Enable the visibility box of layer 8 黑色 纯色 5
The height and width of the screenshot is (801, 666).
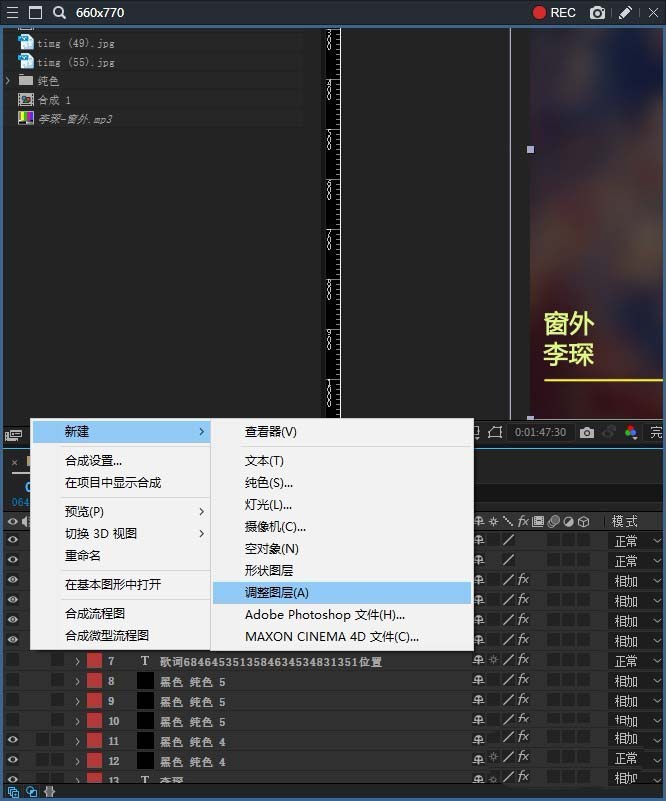pos(13,680)
